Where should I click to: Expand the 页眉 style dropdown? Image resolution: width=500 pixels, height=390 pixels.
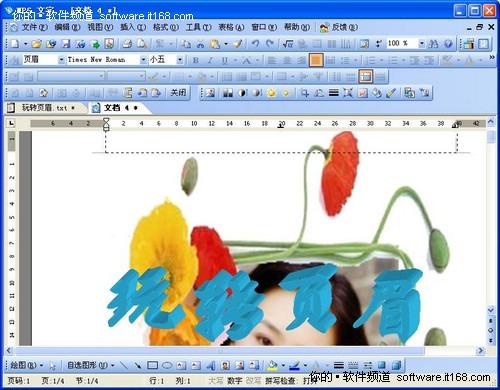(61, 60)
